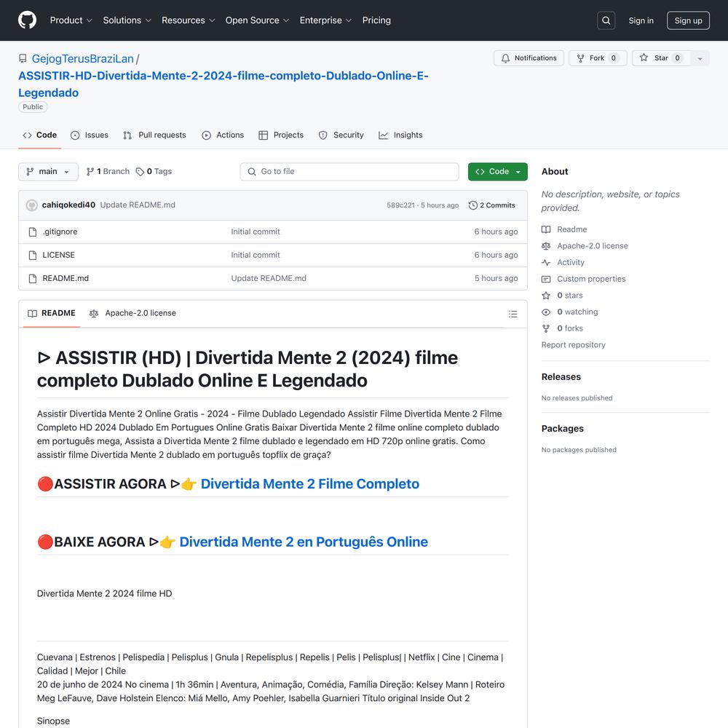
Task: Expand the Enterprise menu
Action: [x=325, y=20]
